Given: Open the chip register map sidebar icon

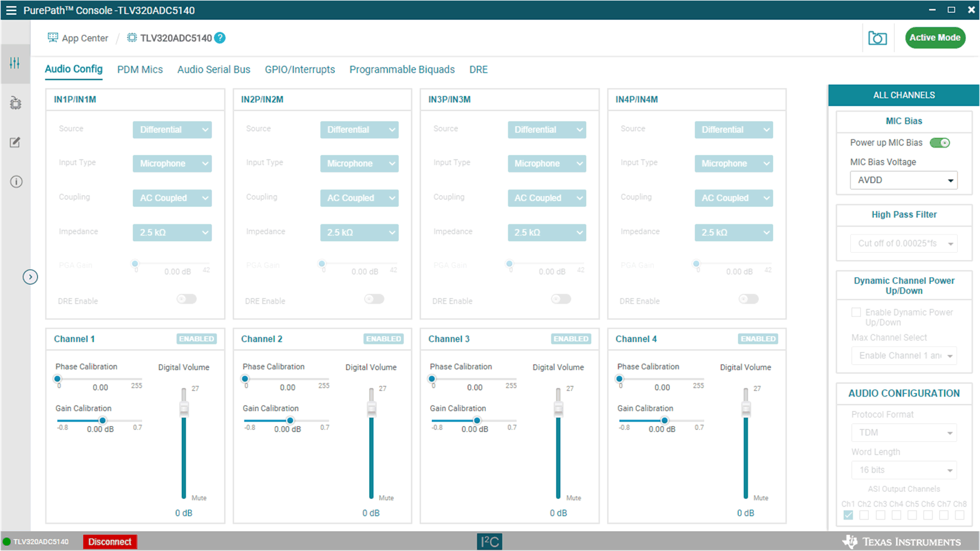Looking at the screenshot, I should pos(15,103).
